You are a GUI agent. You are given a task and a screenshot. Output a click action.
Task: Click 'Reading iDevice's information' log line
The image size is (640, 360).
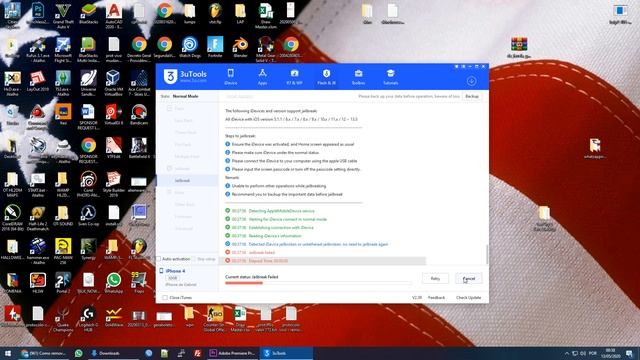275,236
